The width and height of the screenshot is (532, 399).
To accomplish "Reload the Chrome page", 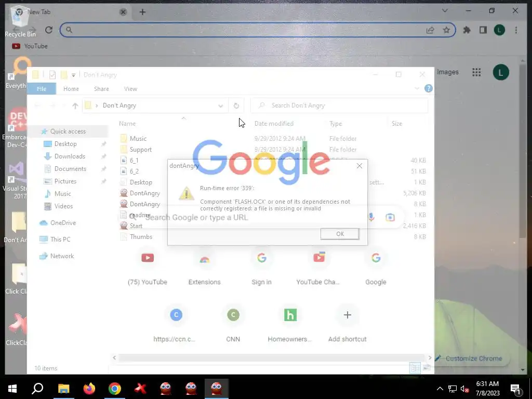I will click(49, 30).
